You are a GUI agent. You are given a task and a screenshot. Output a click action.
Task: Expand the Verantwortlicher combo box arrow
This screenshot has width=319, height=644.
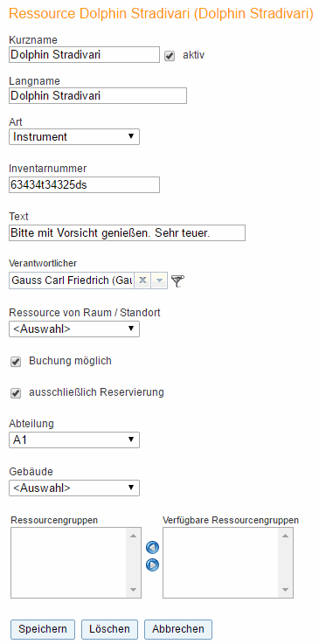(160, 280)
